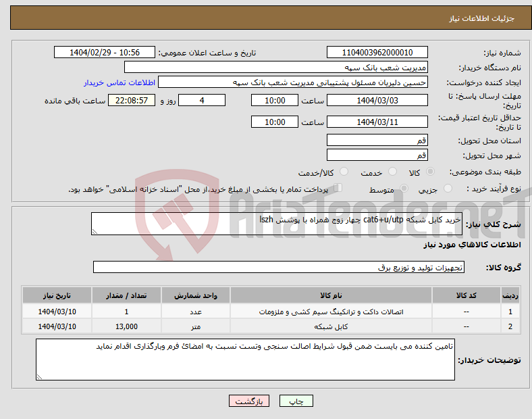Screen dimensions: 532x419
Task: Open اطلاعات تماس خریدار link
Action: (x=119, y=82)
